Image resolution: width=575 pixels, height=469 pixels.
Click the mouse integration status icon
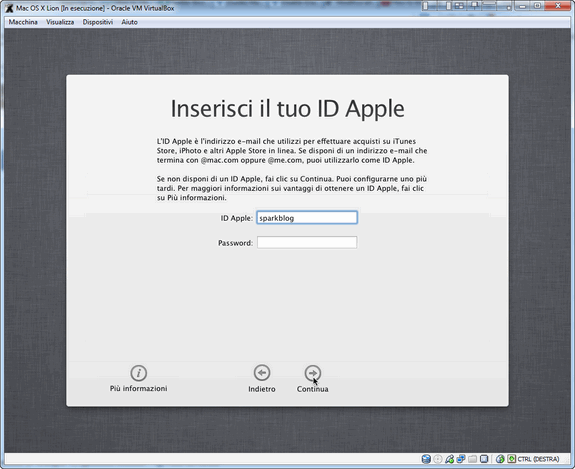[x=500, y=459]
